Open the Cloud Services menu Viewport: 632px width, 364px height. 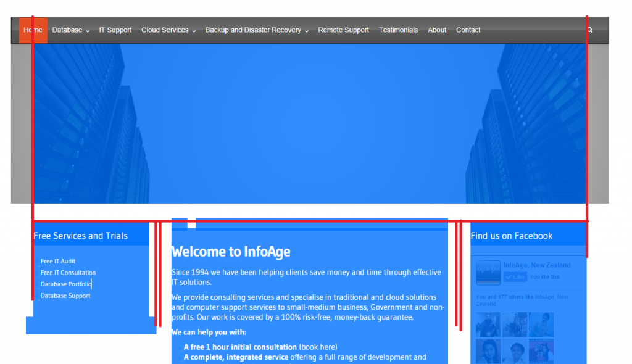[165, 30]
